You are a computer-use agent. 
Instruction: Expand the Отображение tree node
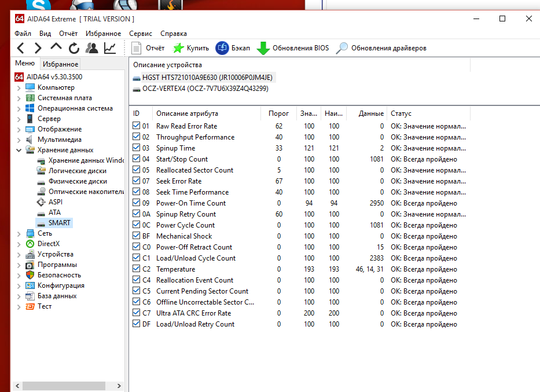[19, 130]
